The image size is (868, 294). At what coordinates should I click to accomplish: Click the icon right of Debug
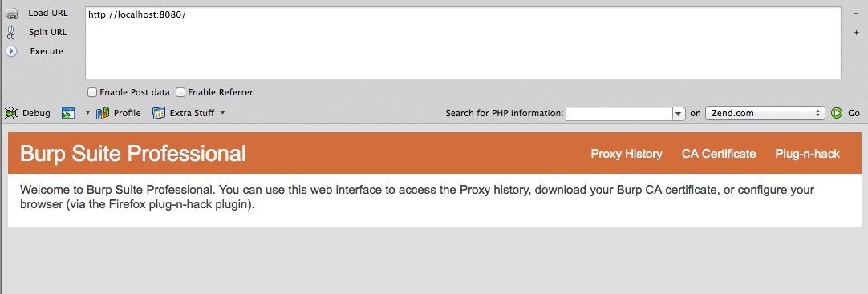coord(68,113)
